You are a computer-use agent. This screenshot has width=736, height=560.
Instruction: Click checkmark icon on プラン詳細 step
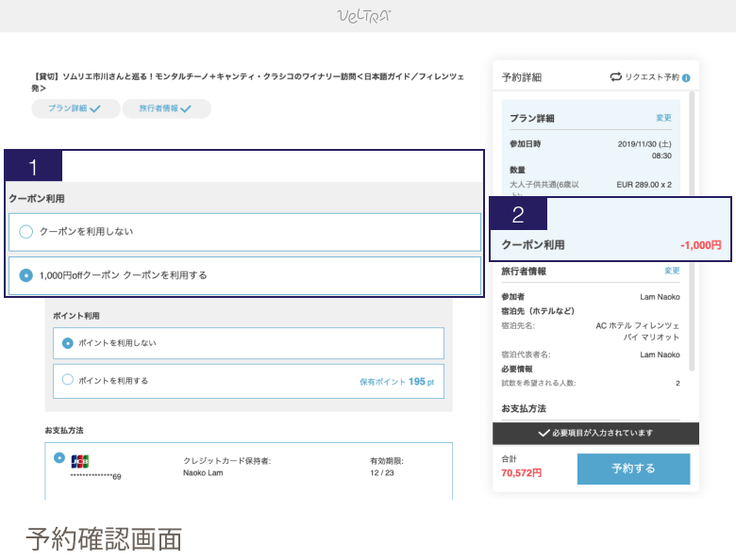click(x=96, y=109)
